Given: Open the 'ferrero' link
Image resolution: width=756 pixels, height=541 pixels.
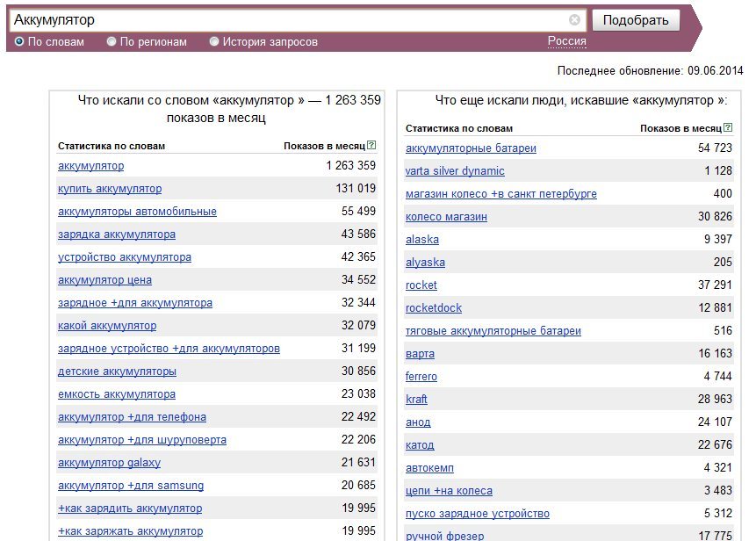Looking at the screenshot, I should [421, 376].
